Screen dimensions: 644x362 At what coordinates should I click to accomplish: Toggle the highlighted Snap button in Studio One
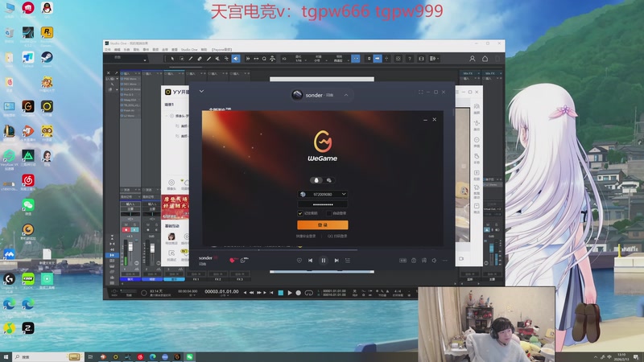click(x=356, y=59)
